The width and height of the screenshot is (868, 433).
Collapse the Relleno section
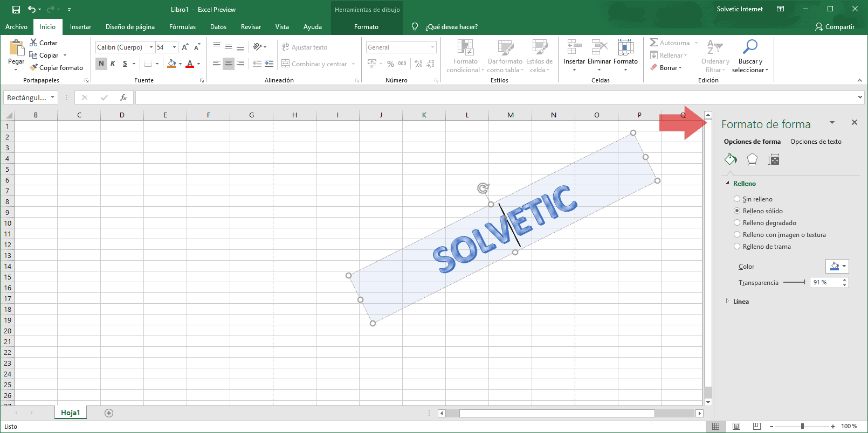coord(727,184)
